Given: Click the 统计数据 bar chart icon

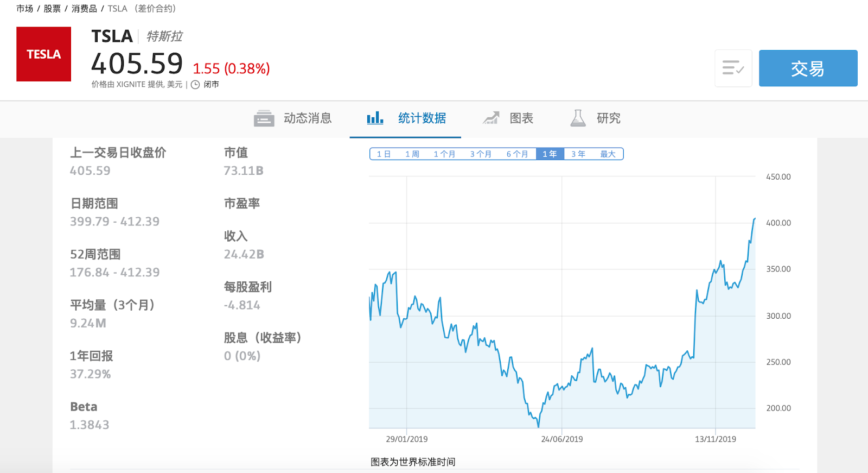Looking at the screenshot, I should (375, 118).
